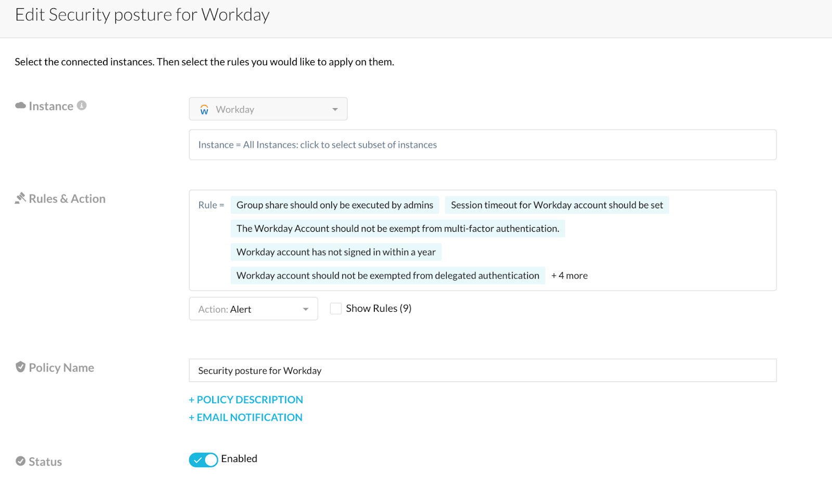Click + EMAIL NOTIFICATION link
The image size is (832, 504).
[x=245, y=417]
